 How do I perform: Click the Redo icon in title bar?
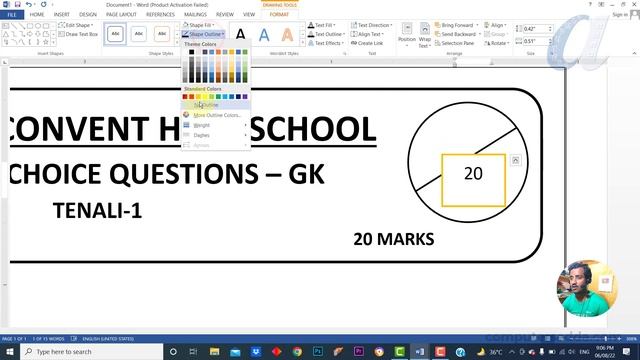point(43,4)
